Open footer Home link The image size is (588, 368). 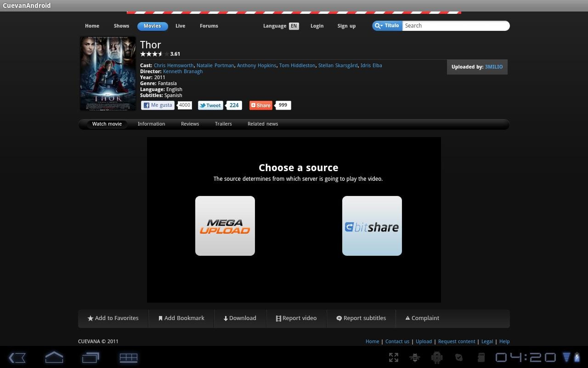[x=373, y=341]
